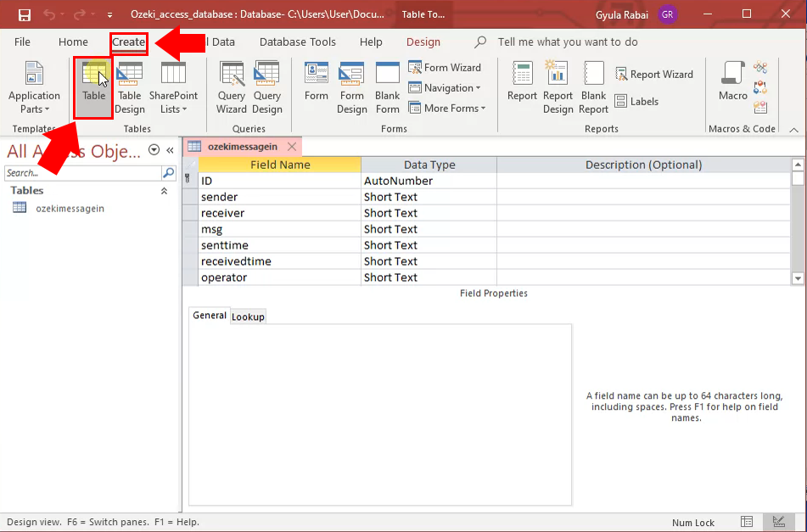
Task: Collapse the Tables group in navigation pane
Action: coord(164,191)
